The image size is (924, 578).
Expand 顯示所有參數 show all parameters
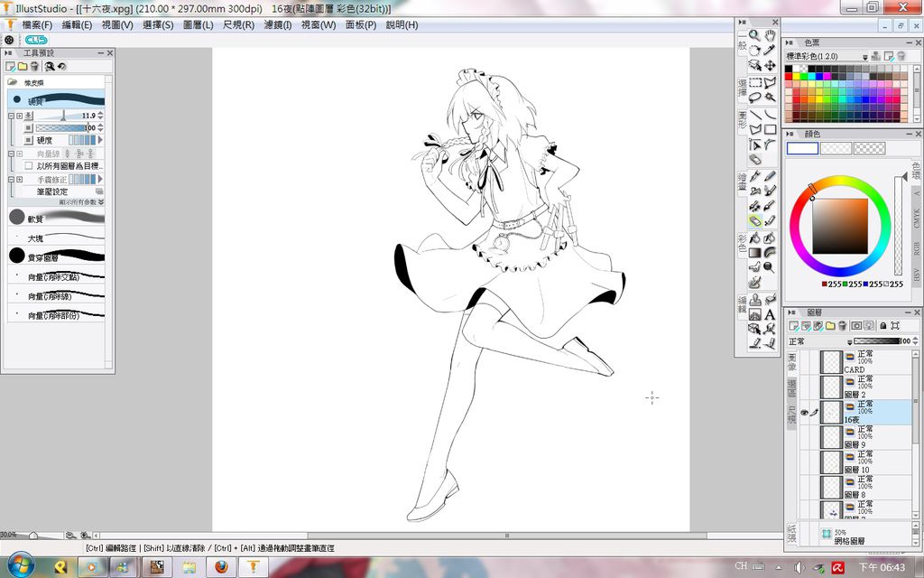tap(81, 201)
